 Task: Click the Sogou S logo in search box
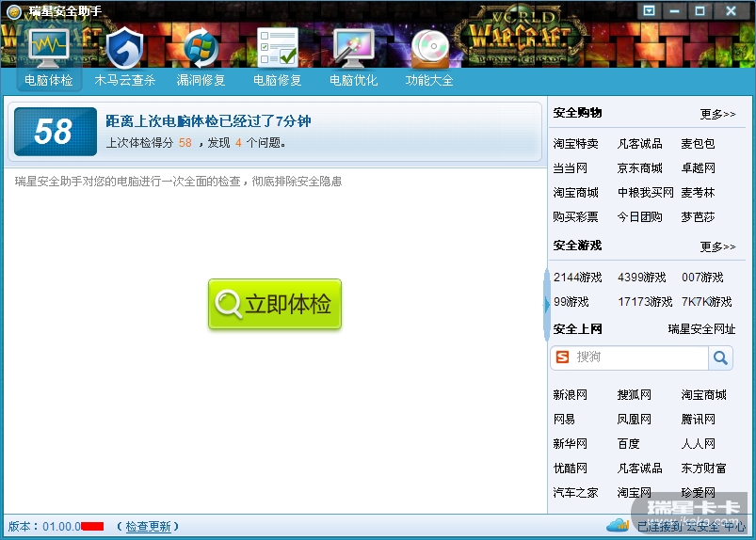pos(562,357)
